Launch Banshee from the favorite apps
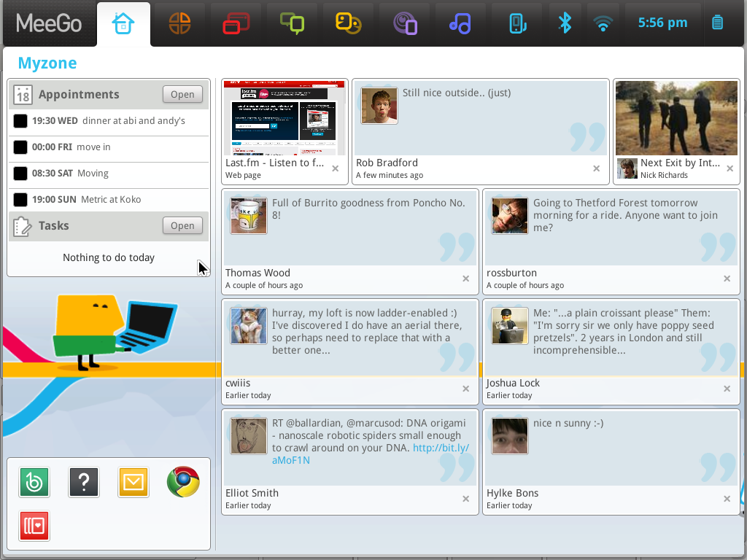The image size is (747, 560). (34, 482)
